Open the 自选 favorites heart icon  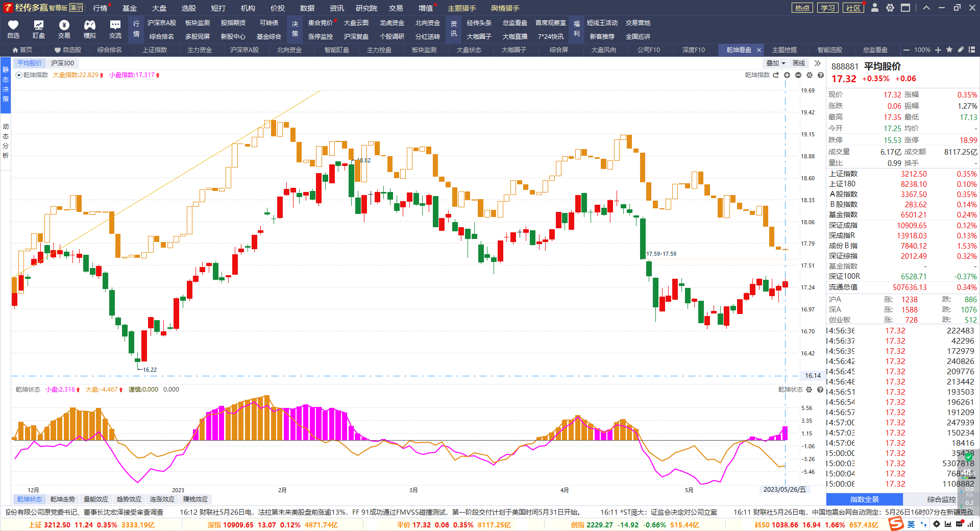coord(13,25)
